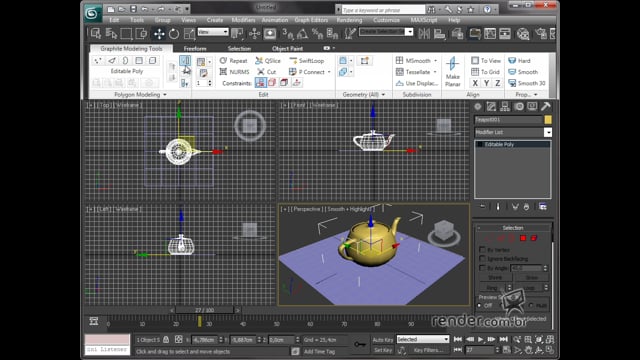Select Preview Selection Off radio
640x360 pixels.
(x=480, y=305)
